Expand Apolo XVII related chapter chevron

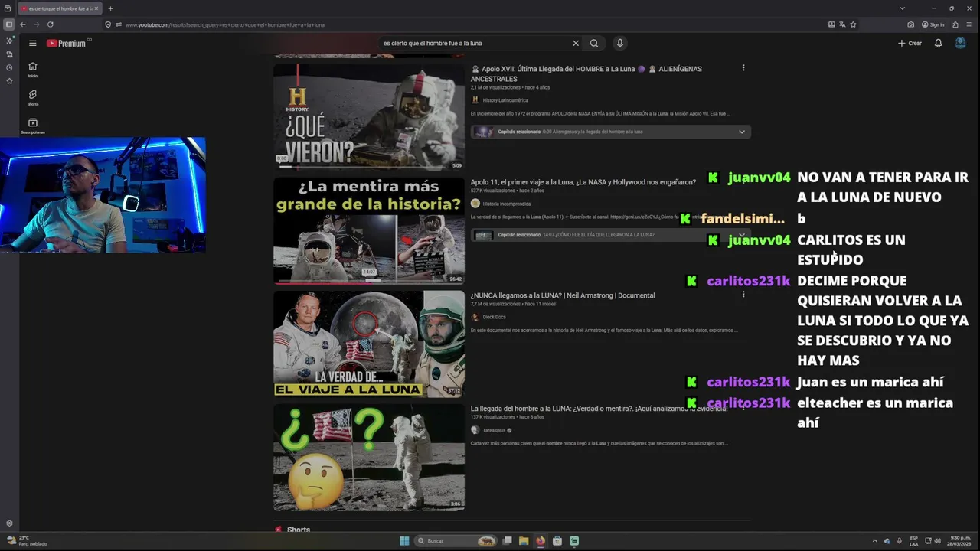741,132
